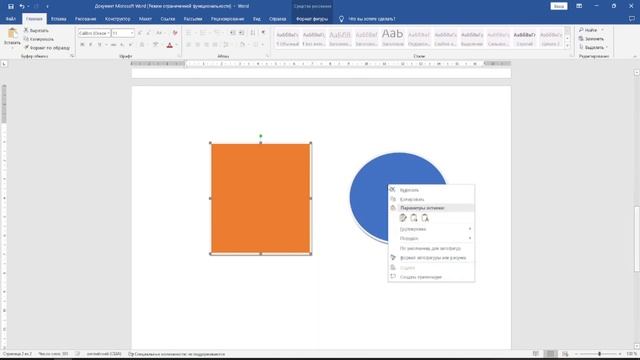Apply the large Aab title style
640x360 pixels.
point(392,39)
